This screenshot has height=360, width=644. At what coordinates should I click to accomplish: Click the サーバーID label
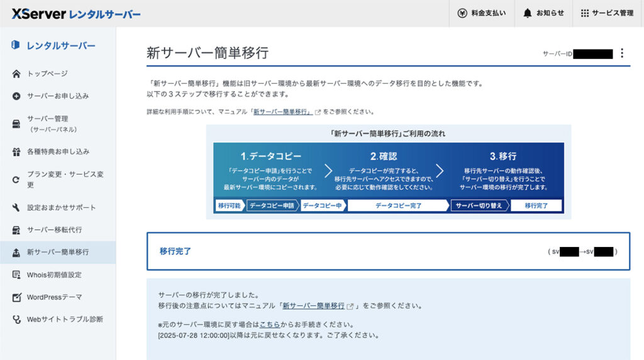(x=557, y=54)
